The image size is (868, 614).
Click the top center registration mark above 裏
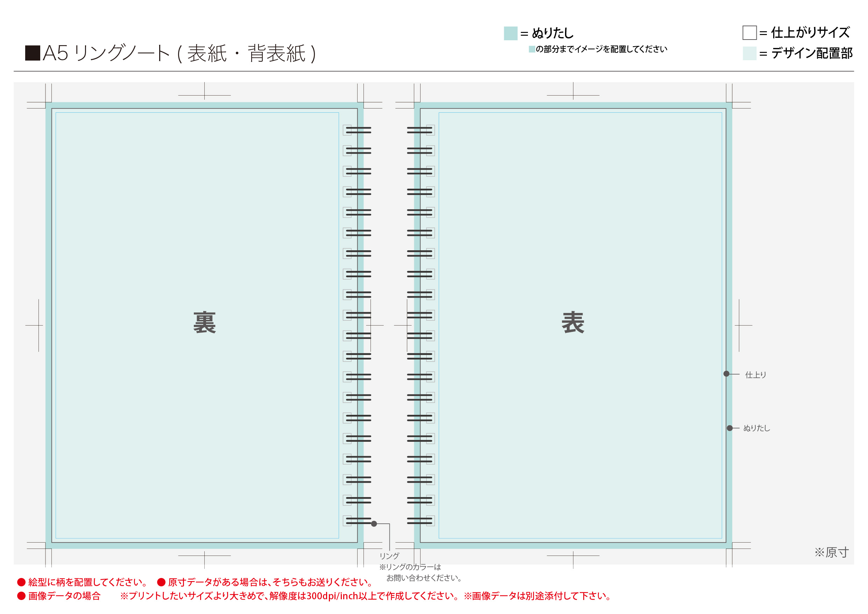point(205,92)
